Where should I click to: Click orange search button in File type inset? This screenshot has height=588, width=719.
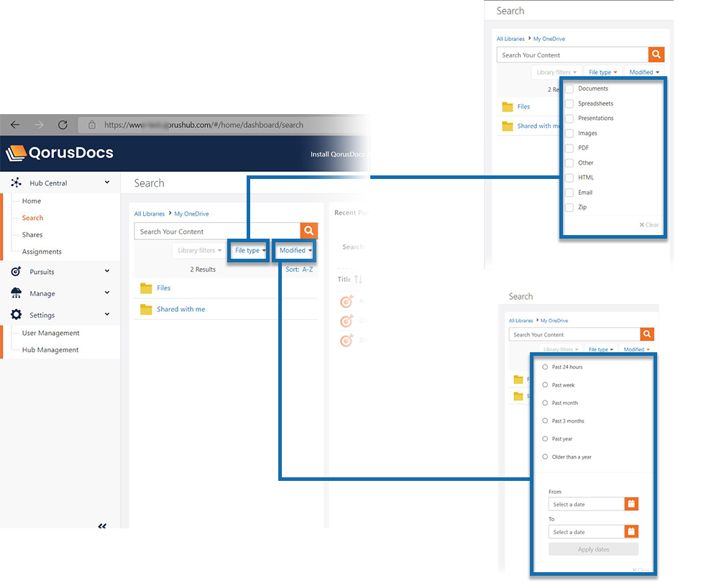pyautogui.click(x=656, y=55)
